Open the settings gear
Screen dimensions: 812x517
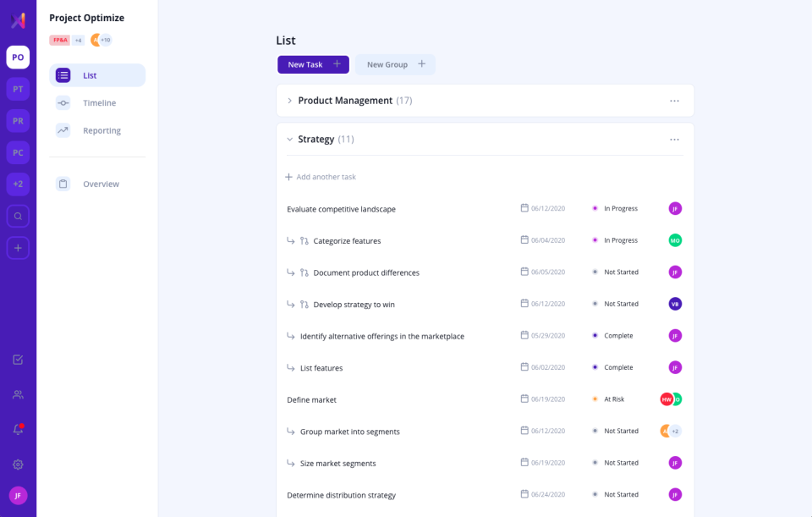click(x=18, y=465)
